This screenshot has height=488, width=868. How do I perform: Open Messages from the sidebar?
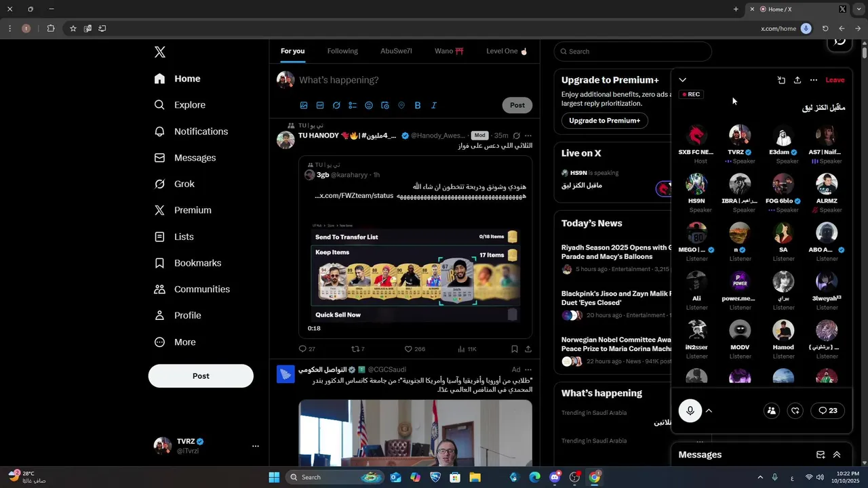click(x=186, y=158)
